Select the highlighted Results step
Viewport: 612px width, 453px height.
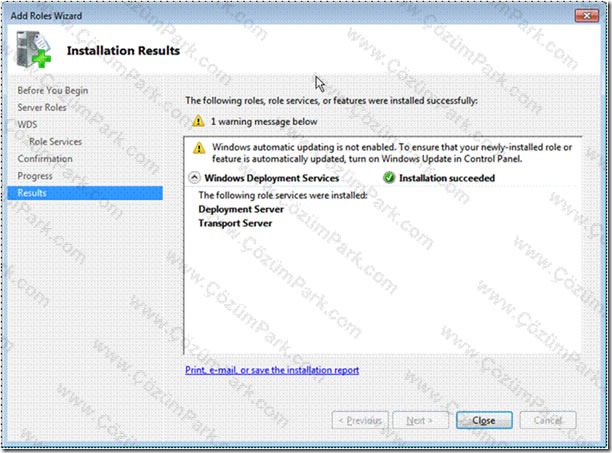(x=85, y=193)
